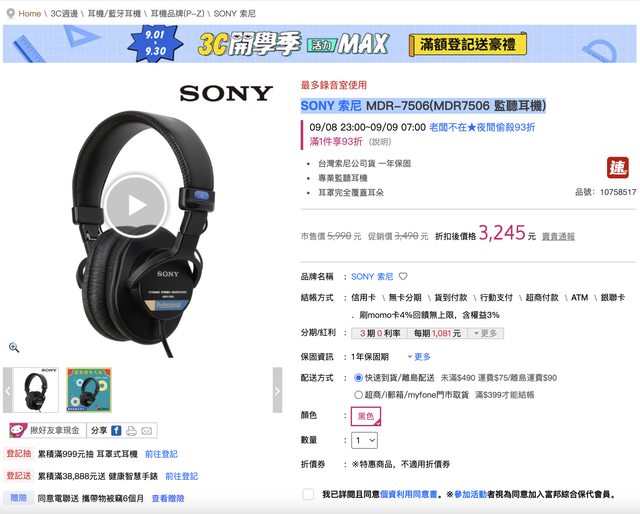Play the headphone product video
This screenshot has height=514, width=640.
[136, 205]
